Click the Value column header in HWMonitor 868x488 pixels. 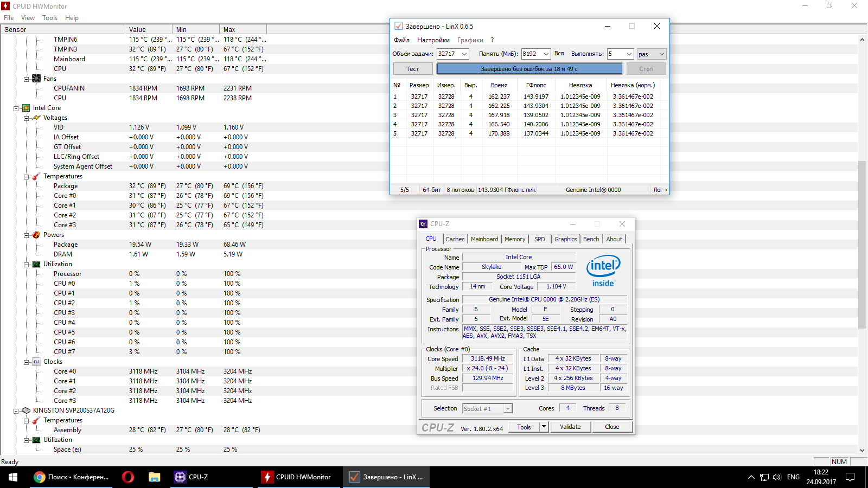click(149, 30)
